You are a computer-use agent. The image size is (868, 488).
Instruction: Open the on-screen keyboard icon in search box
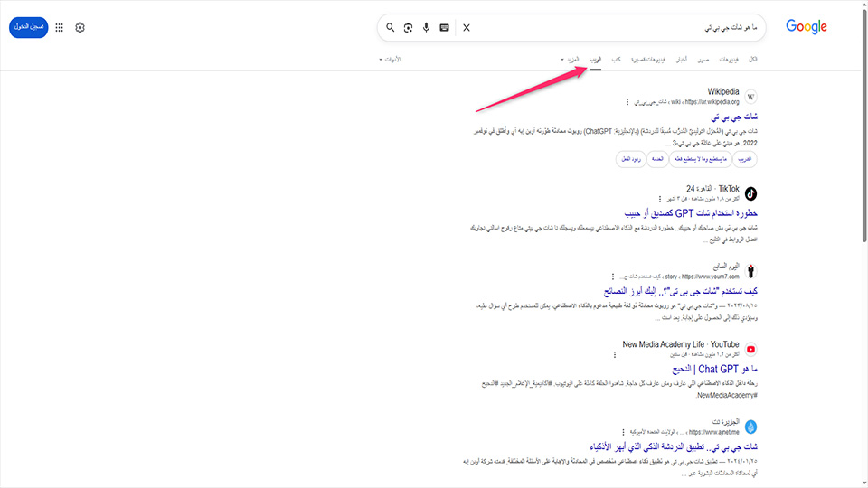coord(444,28)
